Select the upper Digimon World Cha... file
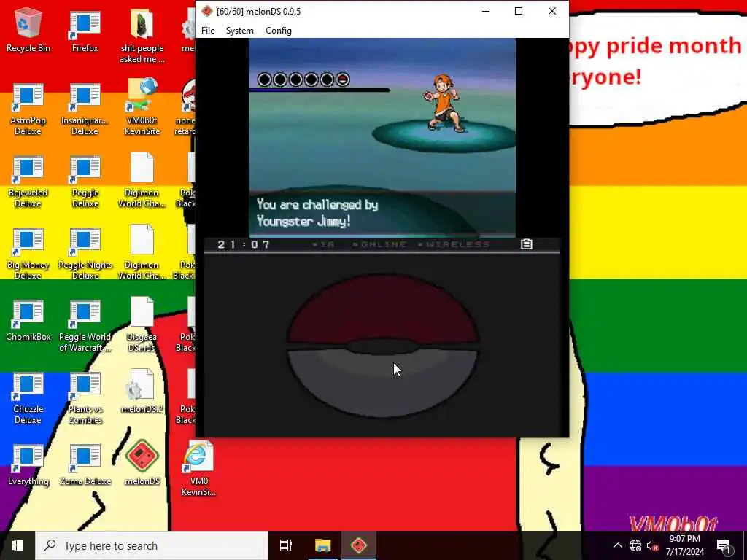This screenshot has height=560, width=747. pos(142,181)
